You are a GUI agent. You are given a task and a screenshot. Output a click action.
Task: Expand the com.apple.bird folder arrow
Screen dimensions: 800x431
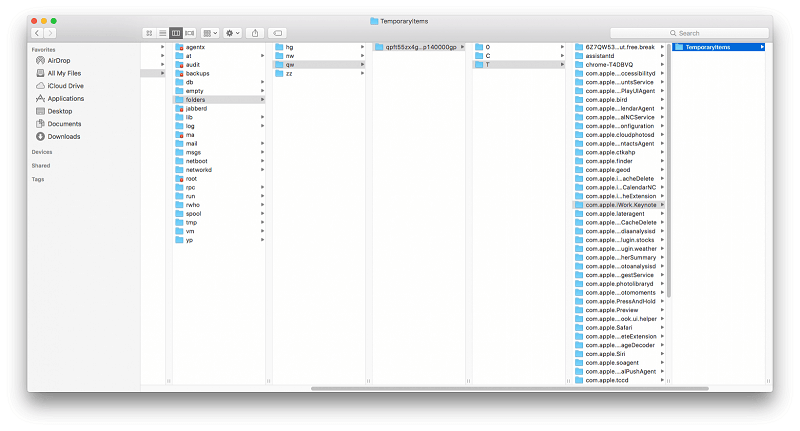[x=662, y=99]
